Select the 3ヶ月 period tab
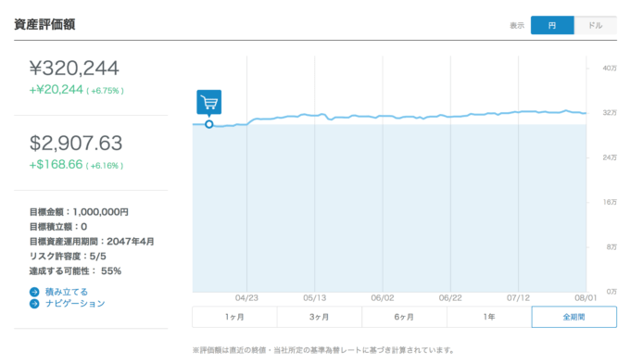 [320, 317]
